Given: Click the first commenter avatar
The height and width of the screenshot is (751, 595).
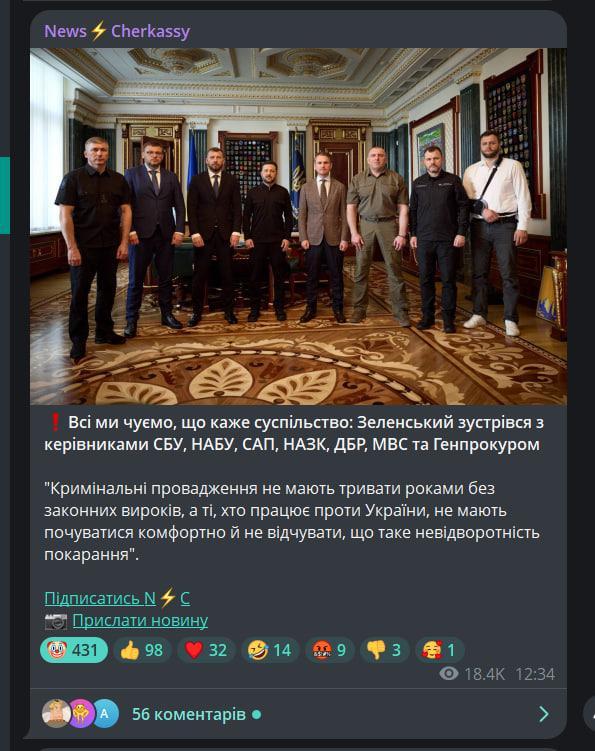Looking at the screenshot, I should pos(56,714).
